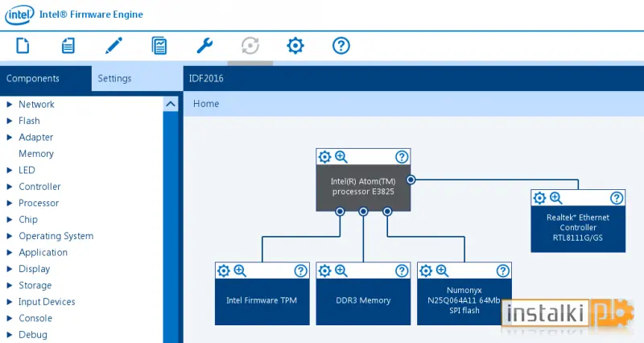Switch to the Components tab

click(46, 78)
